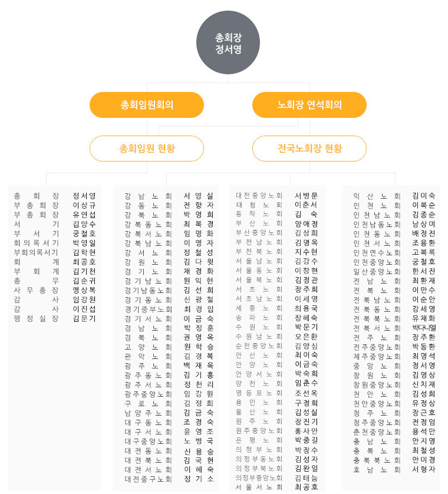This screenshot has height=494, width=448.
Task: Click the 광주중앙노회 임강원 entry
Action: point(169,394)
